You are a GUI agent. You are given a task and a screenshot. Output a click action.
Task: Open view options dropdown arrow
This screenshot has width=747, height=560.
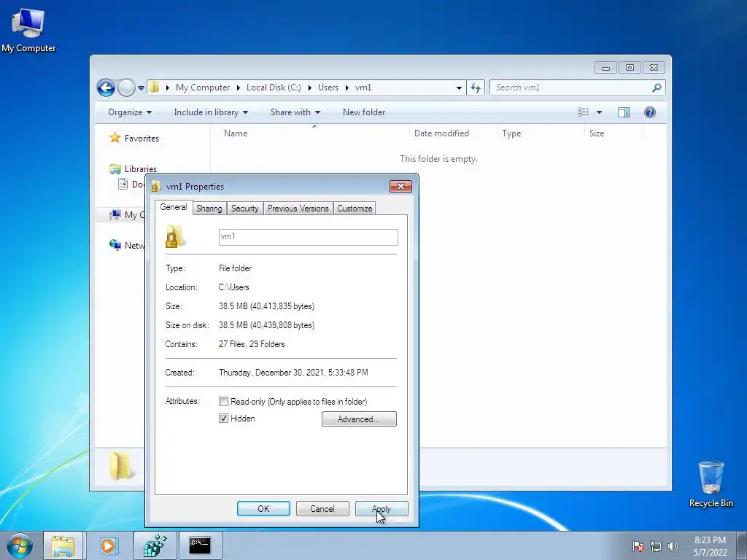pos(600,112)
